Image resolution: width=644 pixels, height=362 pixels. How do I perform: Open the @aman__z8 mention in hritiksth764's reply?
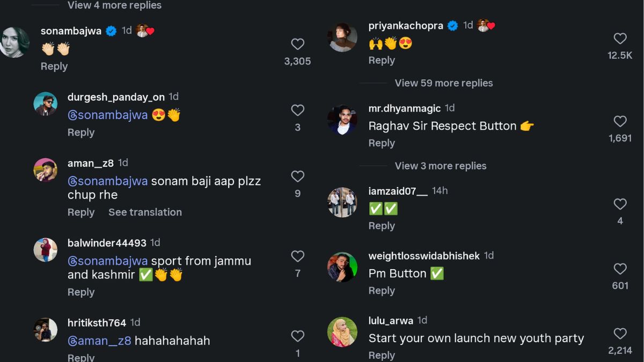(99, 341)
